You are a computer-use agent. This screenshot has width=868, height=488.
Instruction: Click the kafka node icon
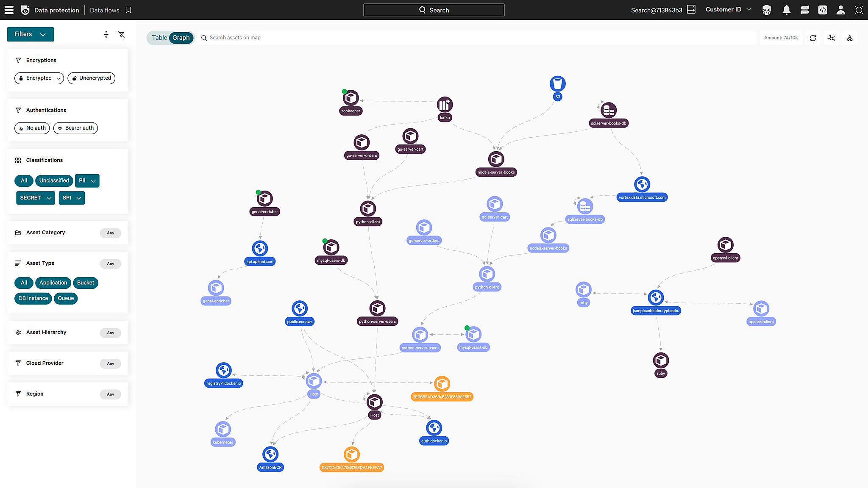[x=445, y=104]
